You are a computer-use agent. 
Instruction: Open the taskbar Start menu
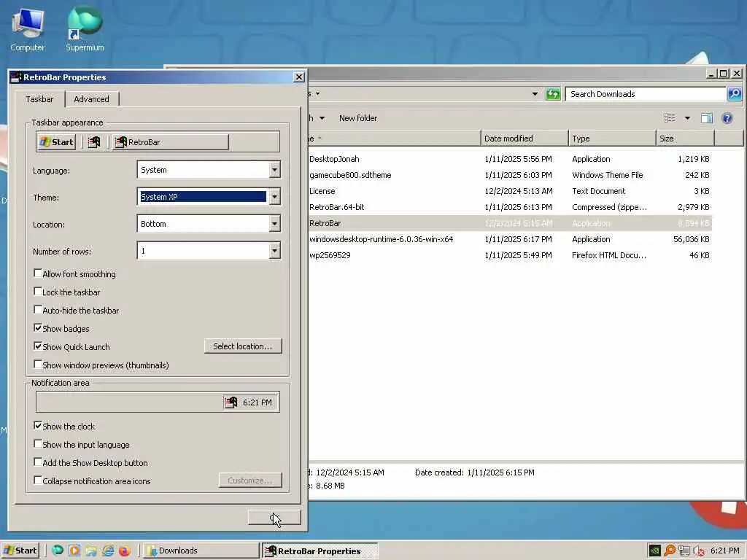(20, 551)
